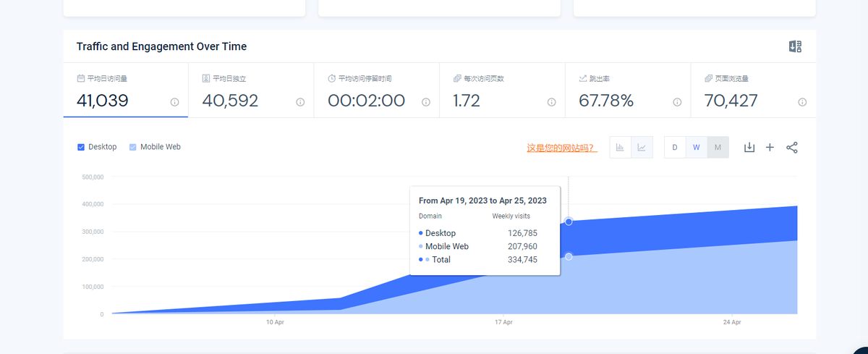Click tooltip Total value 334,745
Screen dimensions: 868x354
point(522,260)
